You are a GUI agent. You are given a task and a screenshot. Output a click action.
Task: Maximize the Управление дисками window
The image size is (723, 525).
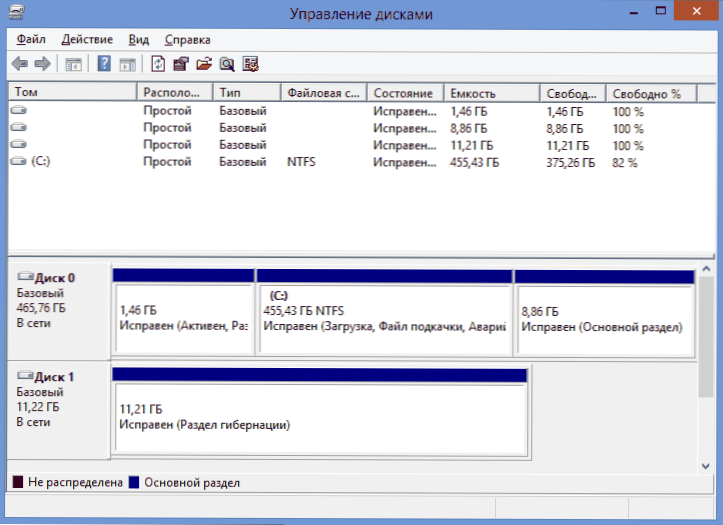(x=661, y=11)
